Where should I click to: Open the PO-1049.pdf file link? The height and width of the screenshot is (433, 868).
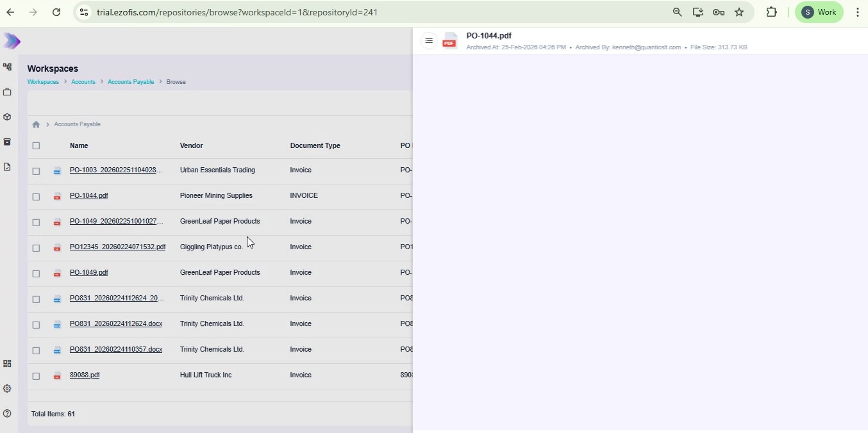pos(88,273)
